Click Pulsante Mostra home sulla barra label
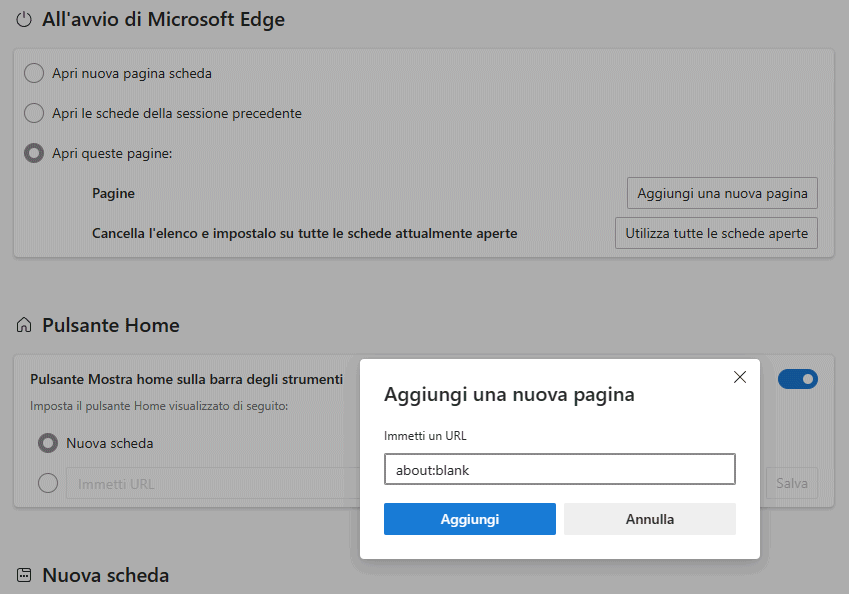Screen dimensions: 849x594 pos(187,379)
